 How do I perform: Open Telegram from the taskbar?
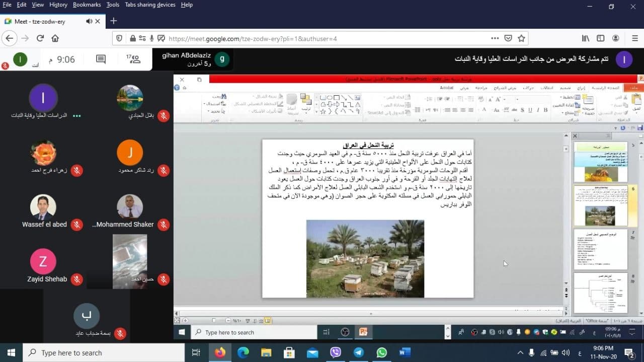tap(359, 352)
